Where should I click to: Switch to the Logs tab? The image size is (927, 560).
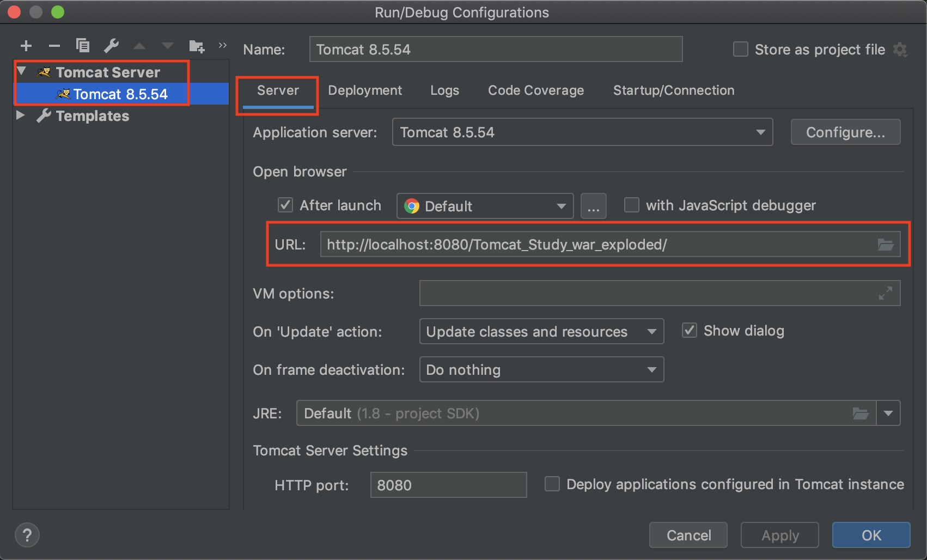(x=444, y=90)
